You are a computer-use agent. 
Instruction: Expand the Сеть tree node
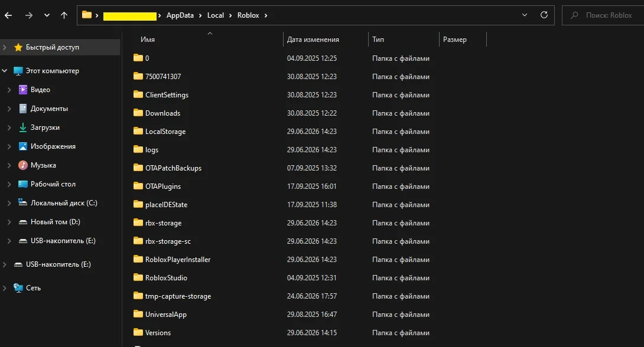(x=5, y=288)
